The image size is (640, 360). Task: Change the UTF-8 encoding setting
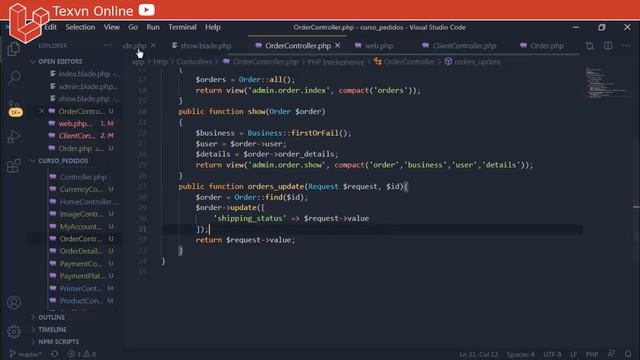pyautogui.click(x=552, y=354)
